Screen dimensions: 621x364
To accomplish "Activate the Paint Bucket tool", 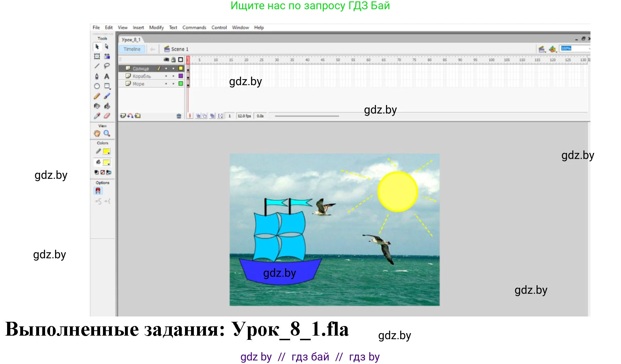I will (107, 106).
